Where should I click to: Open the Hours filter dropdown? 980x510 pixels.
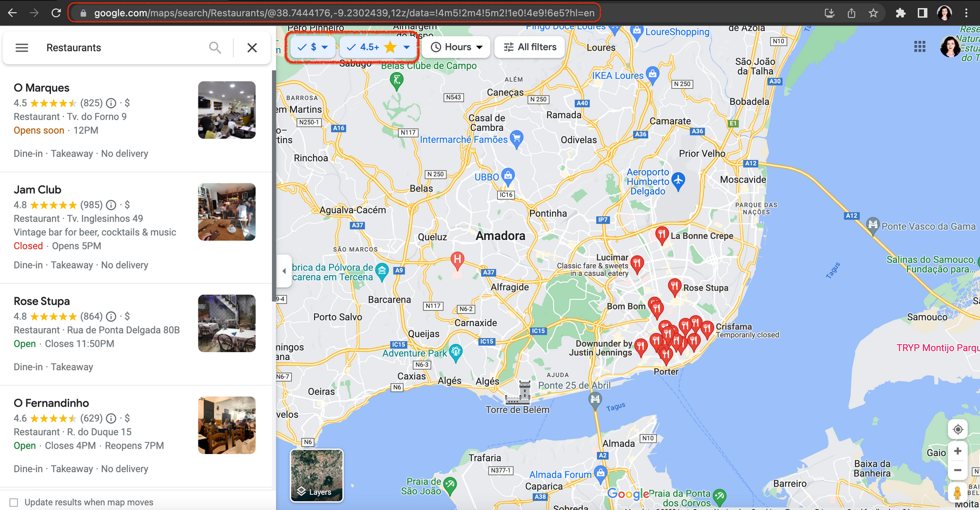457,47
